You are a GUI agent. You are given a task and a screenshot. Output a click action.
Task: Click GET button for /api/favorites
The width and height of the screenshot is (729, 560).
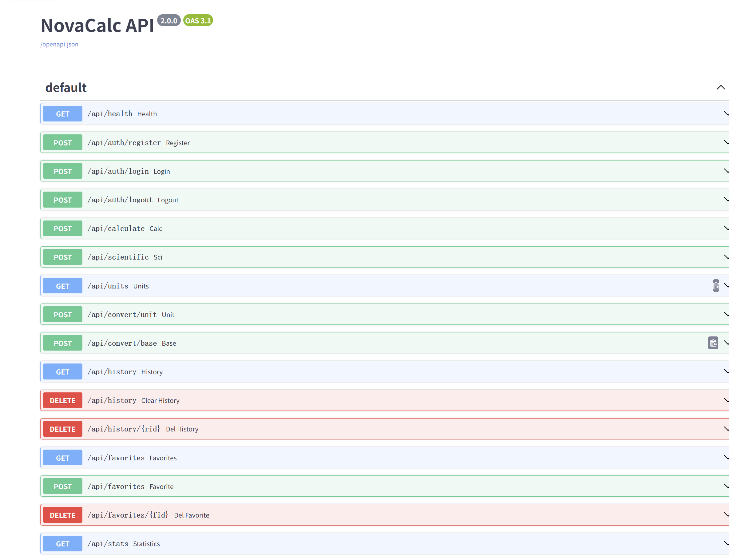coord(63,458)
